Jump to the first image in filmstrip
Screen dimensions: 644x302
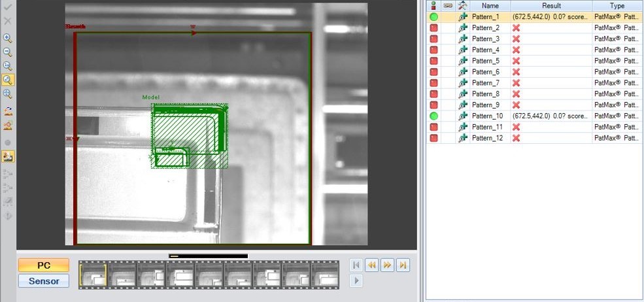pyautogui.click(x=356, y=265)
